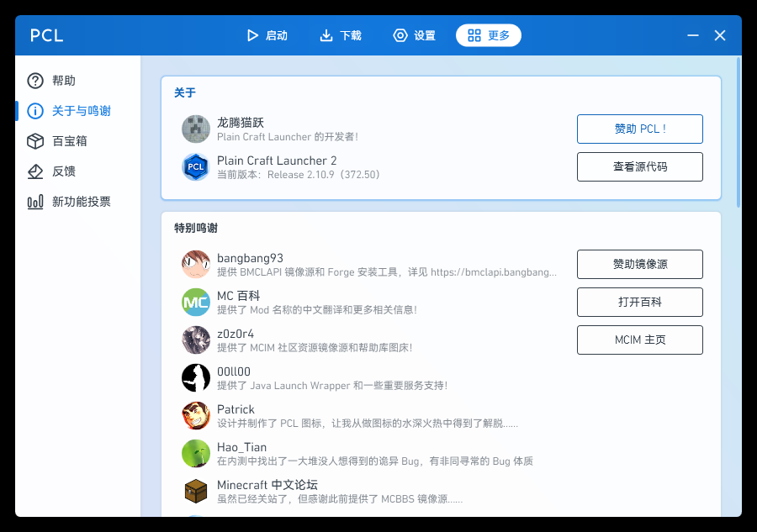
Task: Click the Plain Craft Launcher 2 title
Action: click(x=277, y=161)
